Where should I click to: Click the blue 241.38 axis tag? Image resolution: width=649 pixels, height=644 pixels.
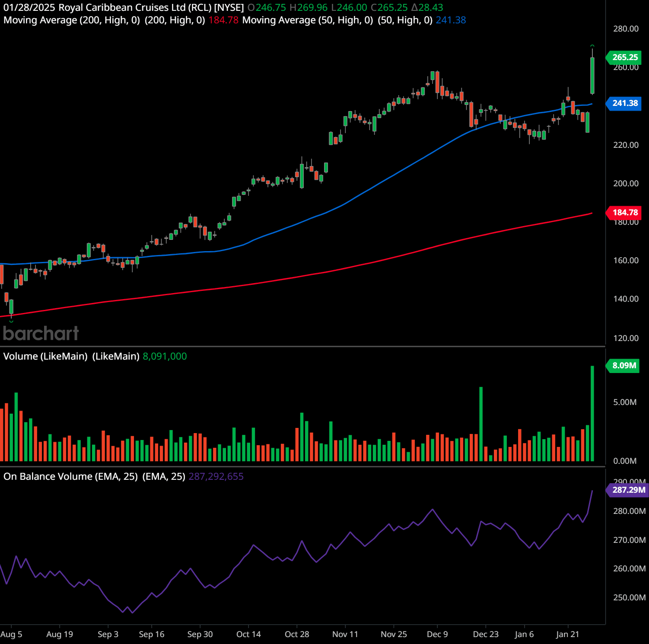click(624, 103)
